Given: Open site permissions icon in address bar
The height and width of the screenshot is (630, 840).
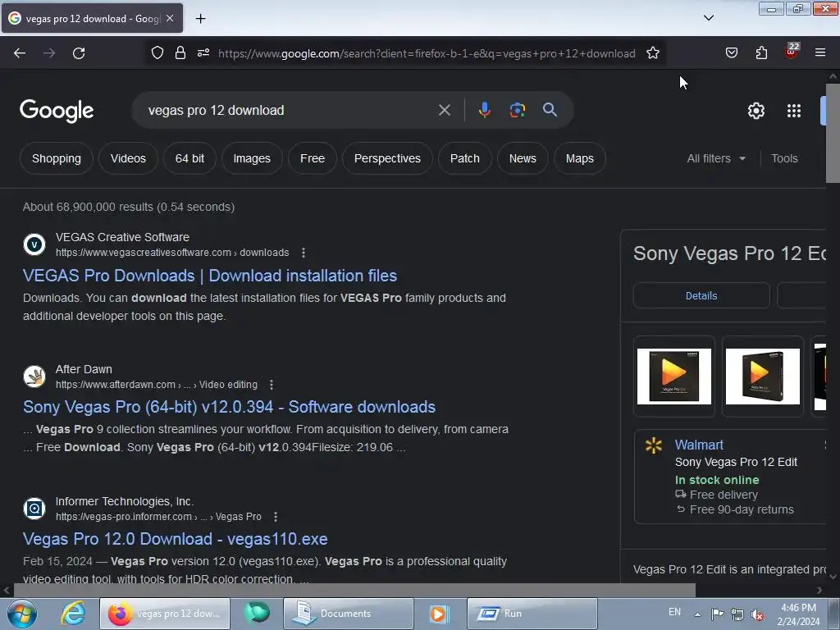Looking at the screenshot, I should click(x=203, y=53).
